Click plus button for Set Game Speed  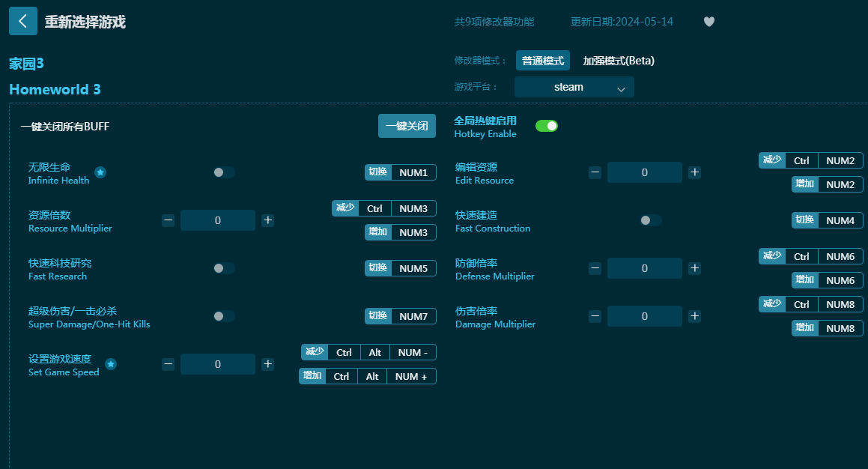(x=268, y=364)
